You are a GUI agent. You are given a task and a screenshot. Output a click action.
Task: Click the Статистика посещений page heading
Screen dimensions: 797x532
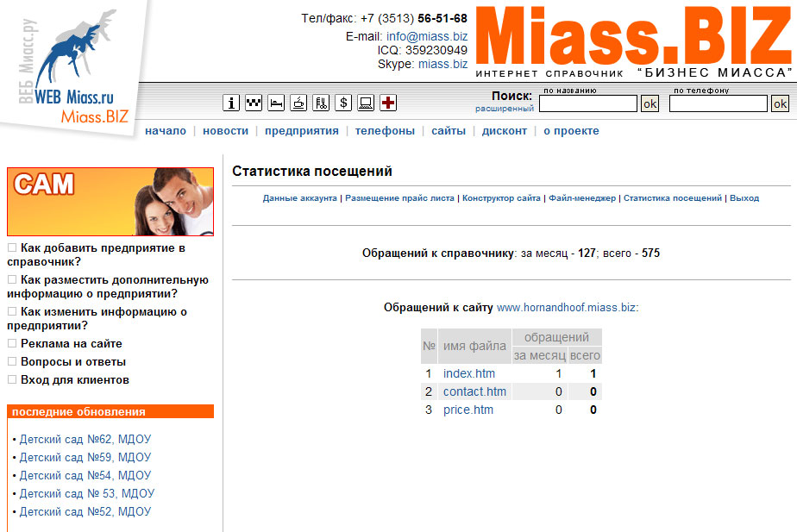click(312, 172)
